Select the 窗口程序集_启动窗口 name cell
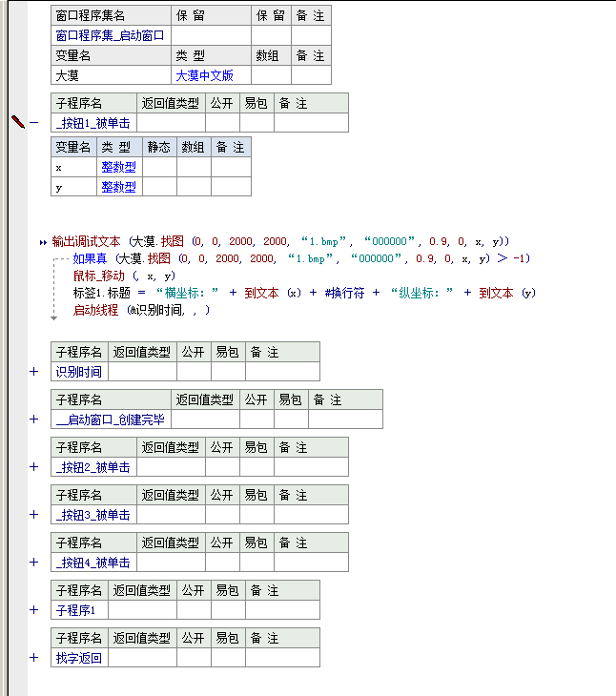Screen dimensions: 616x696 tap(111, 35)
